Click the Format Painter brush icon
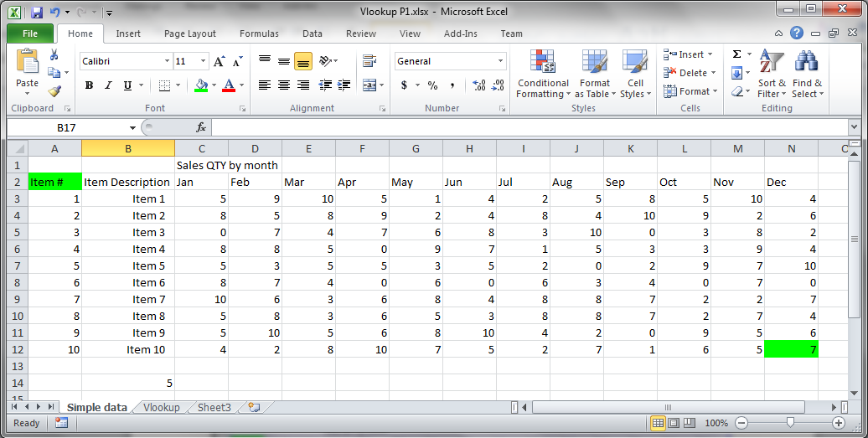The width and height of the screenshot is (868, 438). coord(54,91)
